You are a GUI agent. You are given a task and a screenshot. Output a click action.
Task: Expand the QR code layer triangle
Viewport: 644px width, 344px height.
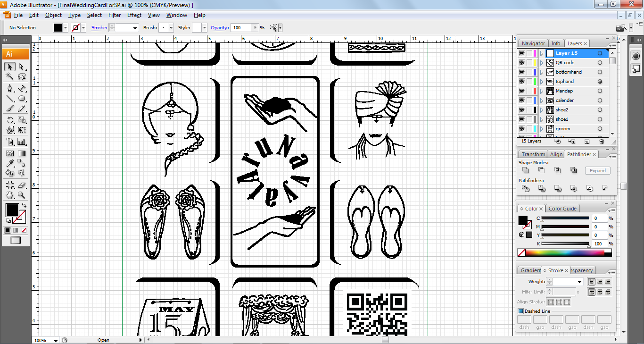[x=542, y=63]
